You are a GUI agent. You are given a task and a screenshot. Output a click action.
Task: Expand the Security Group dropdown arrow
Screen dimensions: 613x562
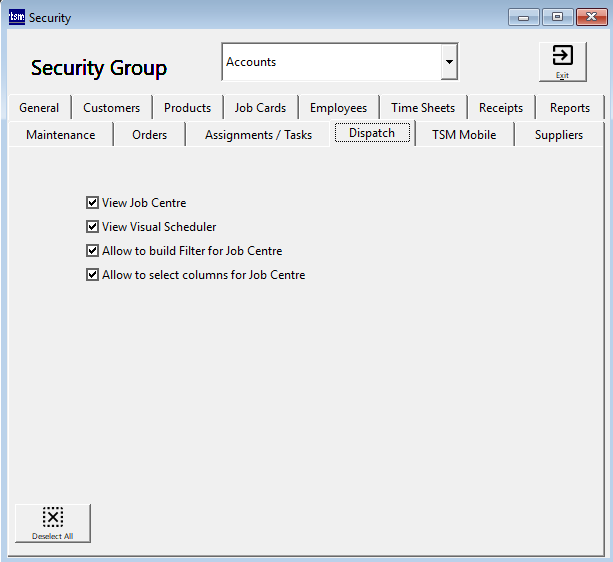coord(449,62)
